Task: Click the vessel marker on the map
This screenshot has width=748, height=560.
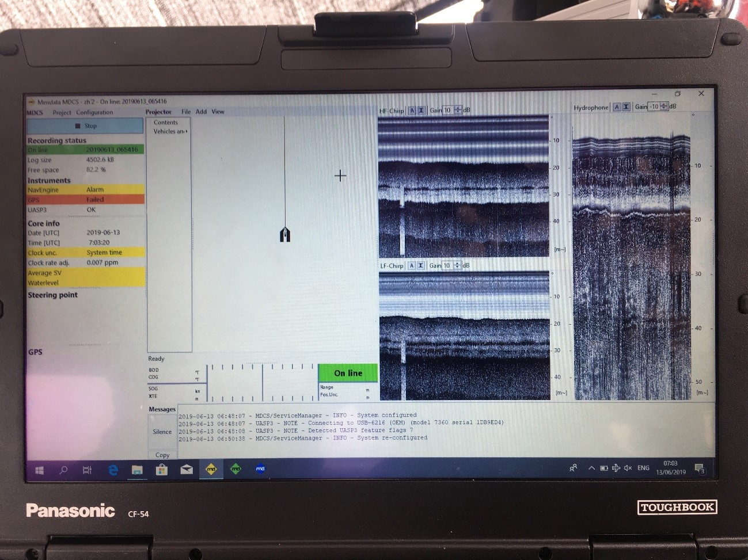Action: tap(285, 234)
